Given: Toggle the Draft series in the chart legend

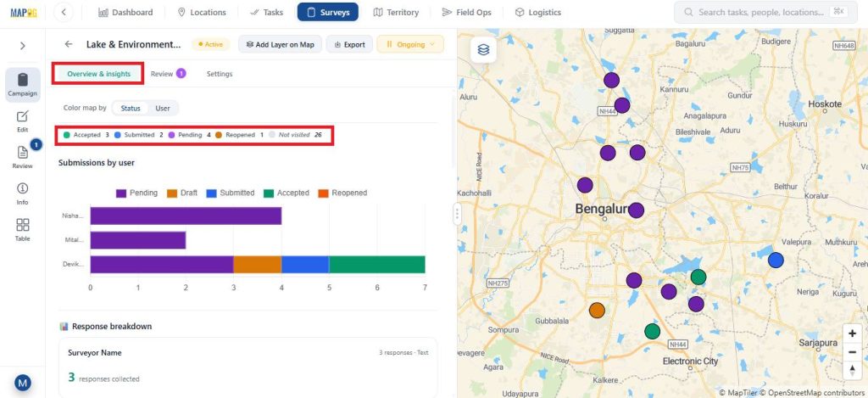Looking at the screenshot, I should click(182, 193).
